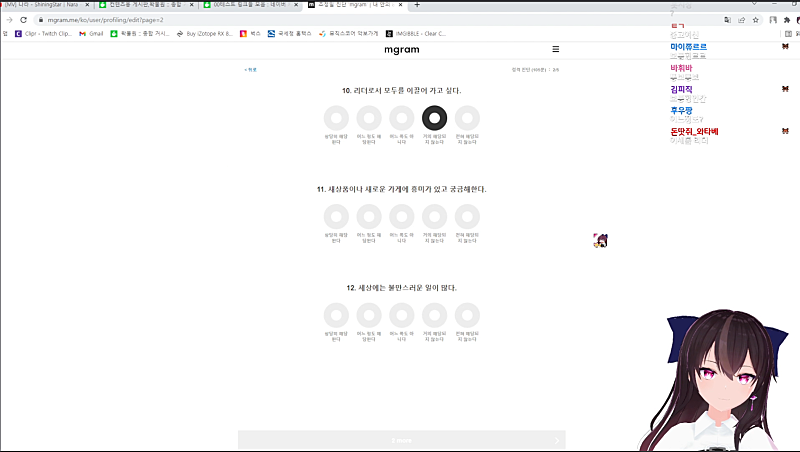
Task: Click the next page button at bottom
Action: point(402,440)
